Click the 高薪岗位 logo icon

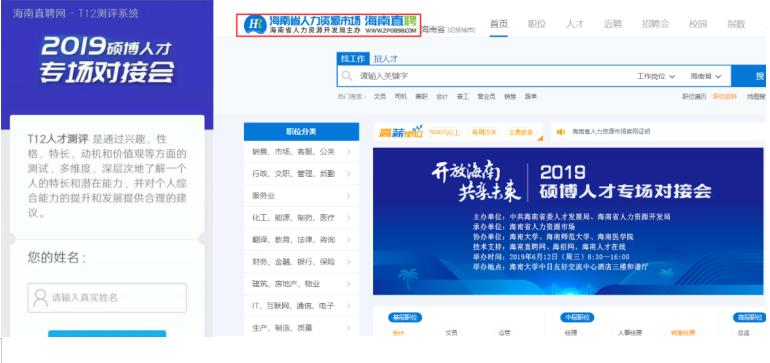401,132
